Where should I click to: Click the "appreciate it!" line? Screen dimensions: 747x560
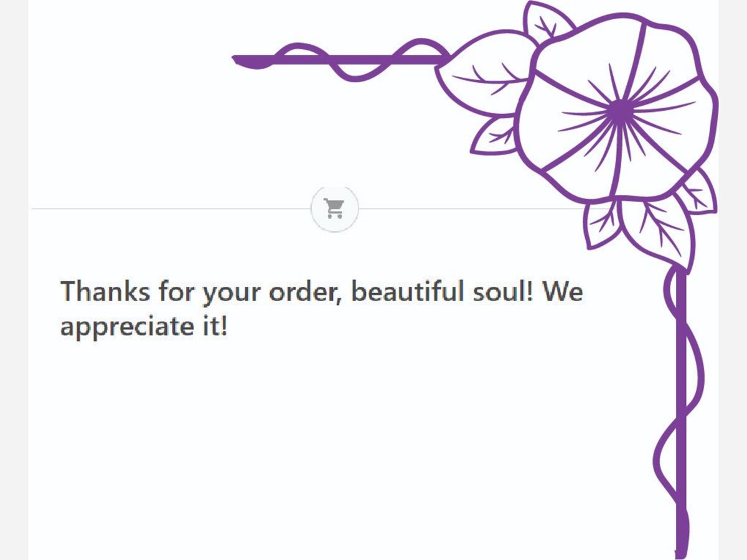coord(144,327)
